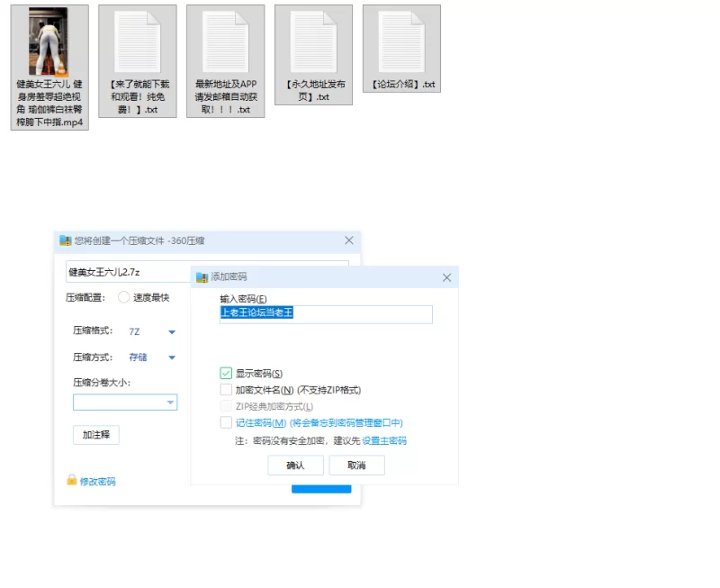Toggle the ZIP经典加密方式 checkbox
Image resolution: width=720 pixels, height=588 pixels.
coord(226,406)
